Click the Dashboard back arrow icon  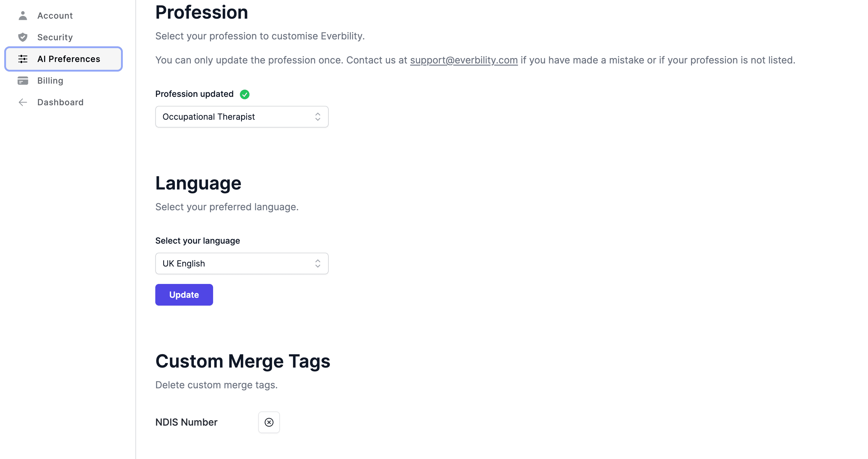pyautogui.click(x=23, y=102)
